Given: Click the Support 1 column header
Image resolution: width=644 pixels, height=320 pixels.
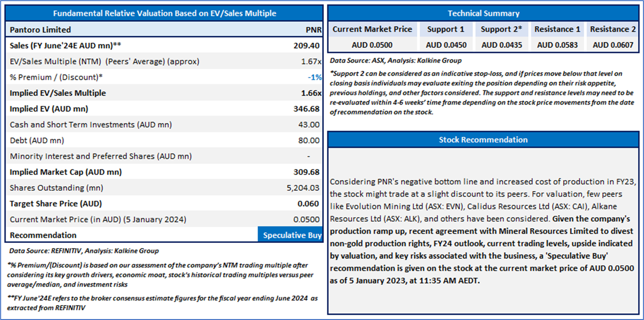Looking at the screenshot, I should pyautogui.click(x=446, y=29).
